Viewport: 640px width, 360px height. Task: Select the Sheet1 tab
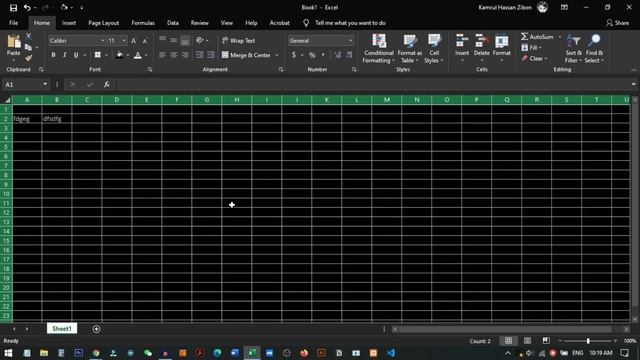tap(62, 329)
